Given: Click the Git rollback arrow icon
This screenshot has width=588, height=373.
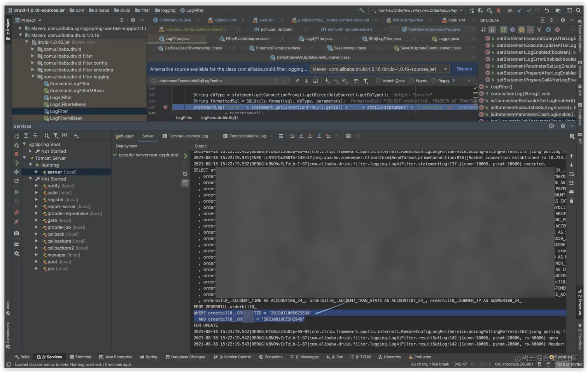Looking at the screenshot, I should [x=547, y=10].
